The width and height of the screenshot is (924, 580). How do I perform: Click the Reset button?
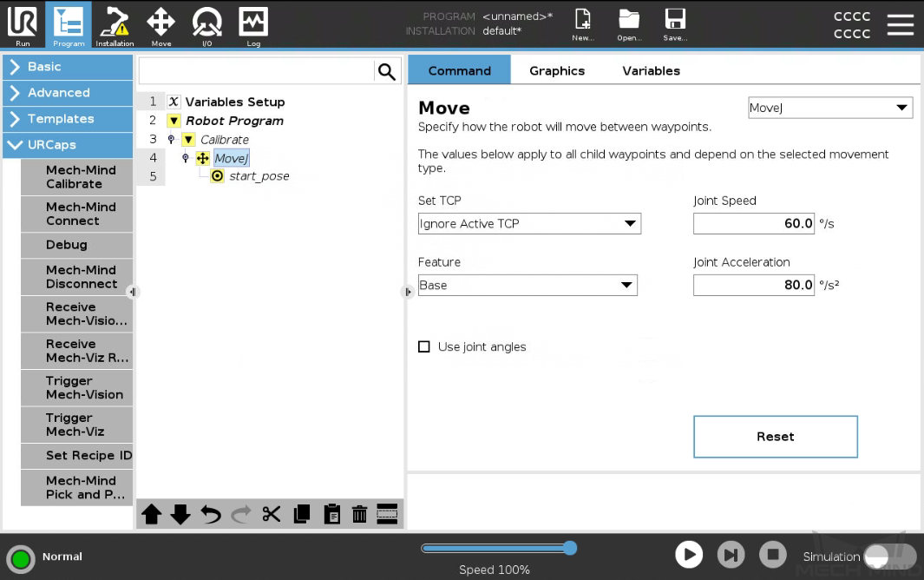pos(775,437)
